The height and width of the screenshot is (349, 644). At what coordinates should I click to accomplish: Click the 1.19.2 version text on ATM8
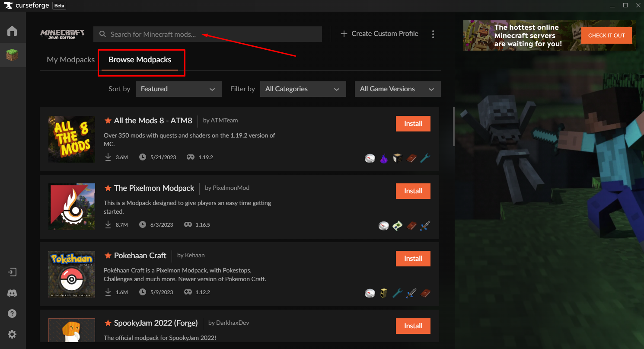tap(206, 157)
